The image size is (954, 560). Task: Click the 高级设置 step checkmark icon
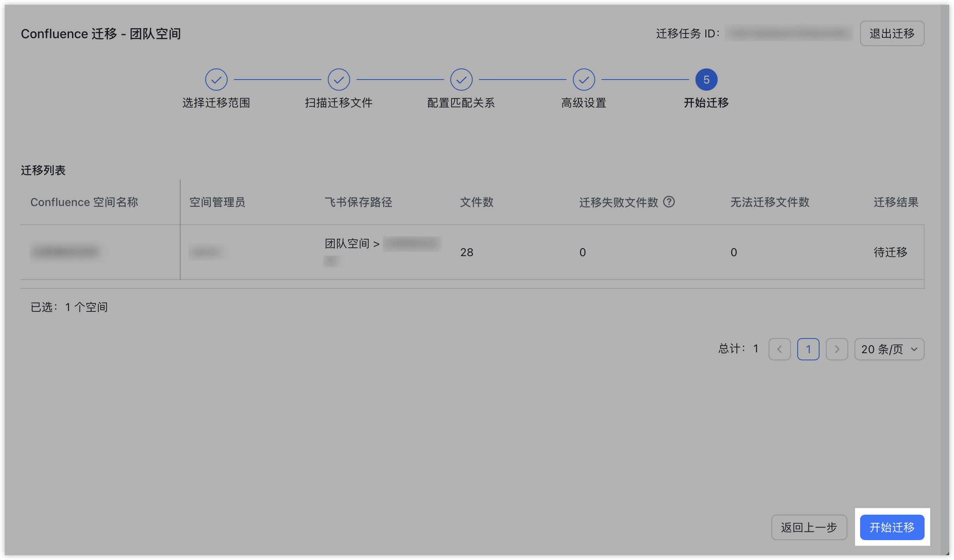point(584,80)
